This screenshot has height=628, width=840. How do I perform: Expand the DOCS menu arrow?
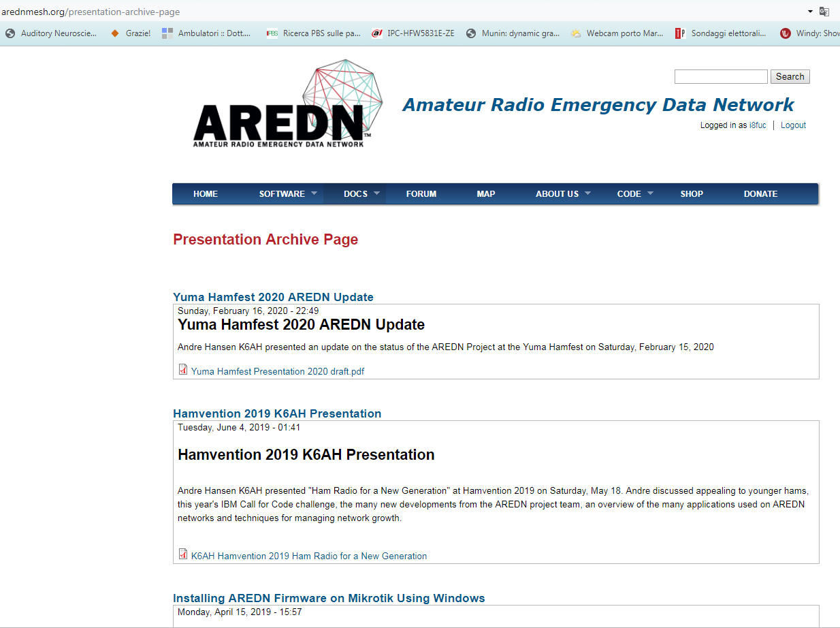coord(376,193)
